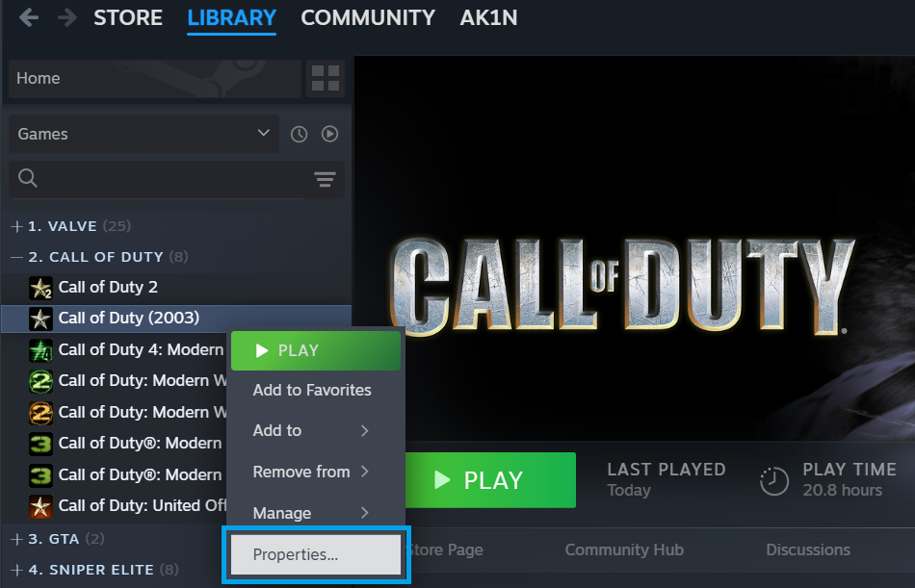This screenshot has height=588, width=915.
Task: Go forward with the right arrow
Action: click(67, 17)
